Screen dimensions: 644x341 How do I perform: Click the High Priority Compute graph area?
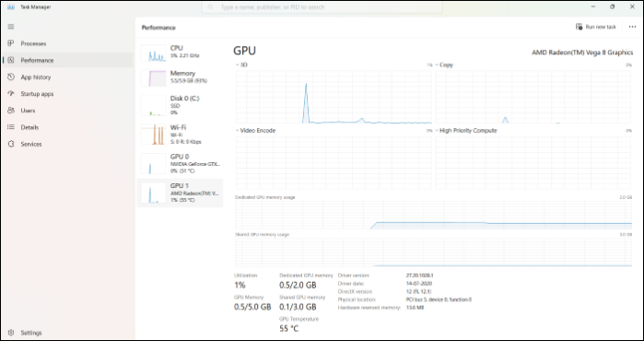pyautogui.click(x=533, y=162)
